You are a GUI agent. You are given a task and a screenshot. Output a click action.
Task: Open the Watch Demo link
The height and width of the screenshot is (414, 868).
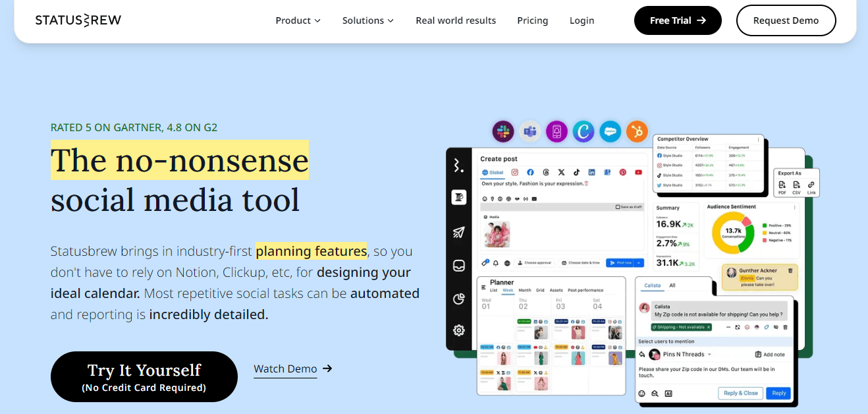(286, 369)
